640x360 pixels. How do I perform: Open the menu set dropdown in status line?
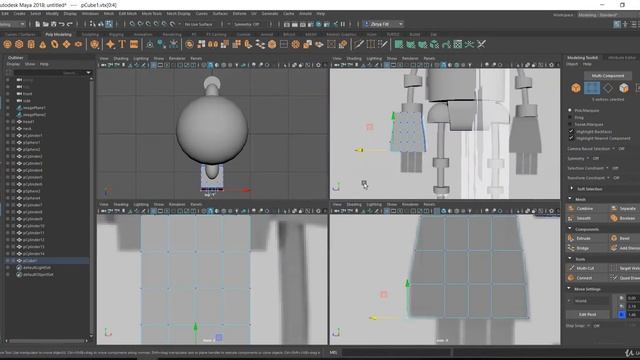coord(13,24)
